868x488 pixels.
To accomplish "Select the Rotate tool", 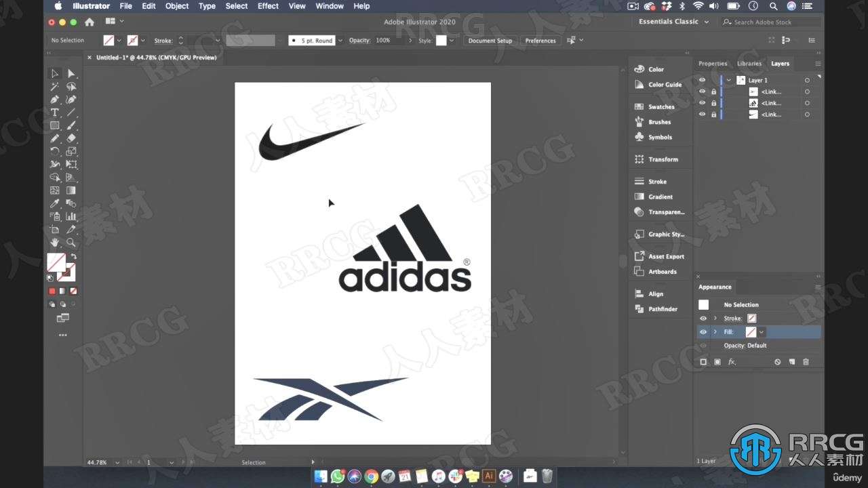I will point(55,151).
